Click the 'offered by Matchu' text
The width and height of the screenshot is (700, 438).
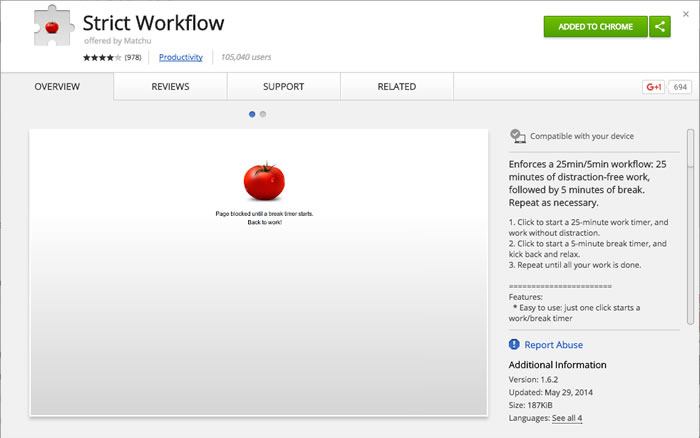[x=117, y=41]
